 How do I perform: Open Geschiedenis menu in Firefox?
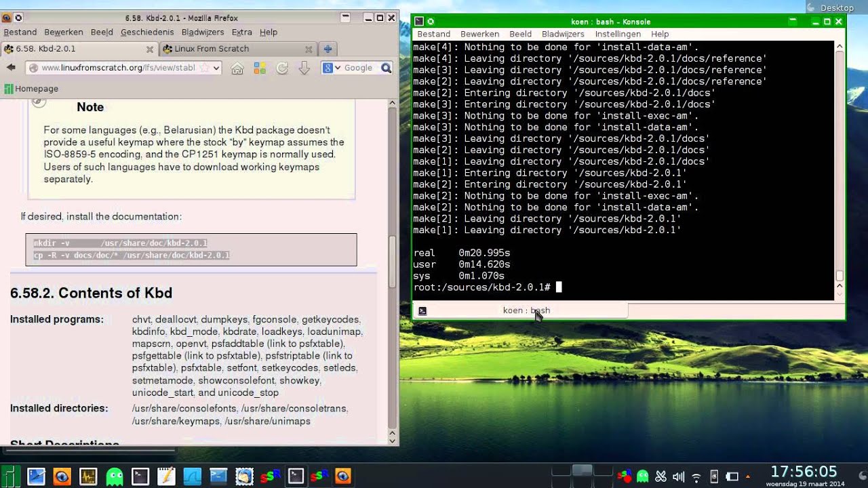(x=147, y=32)
